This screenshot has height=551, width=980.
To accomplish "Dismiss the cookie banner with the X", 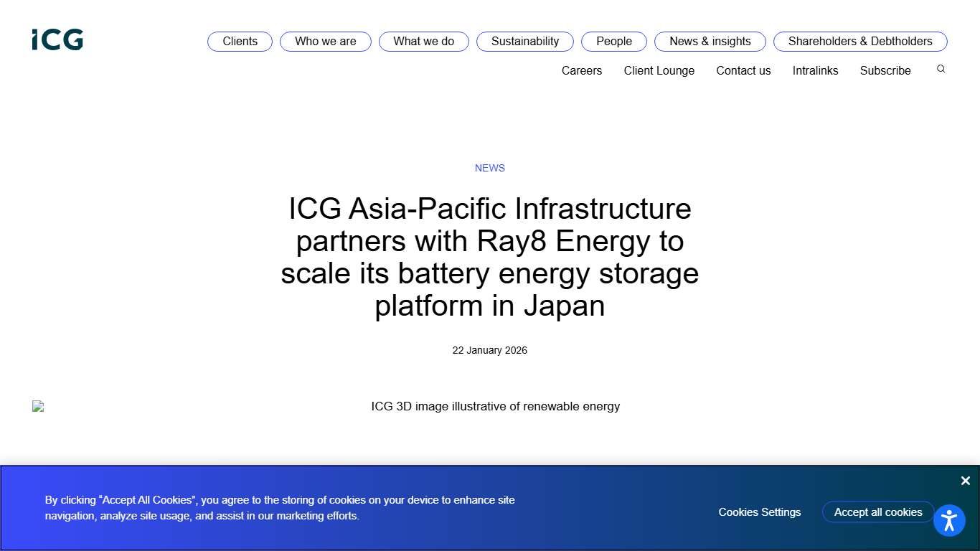I will [965, 481].
